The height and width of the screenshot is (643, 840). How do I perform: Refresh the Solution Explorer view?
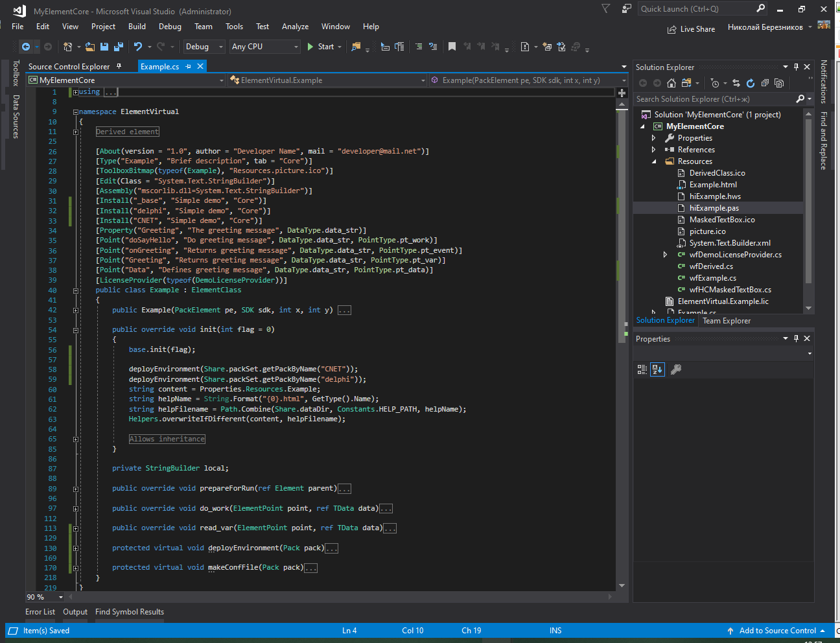click(x=751, y=83)
